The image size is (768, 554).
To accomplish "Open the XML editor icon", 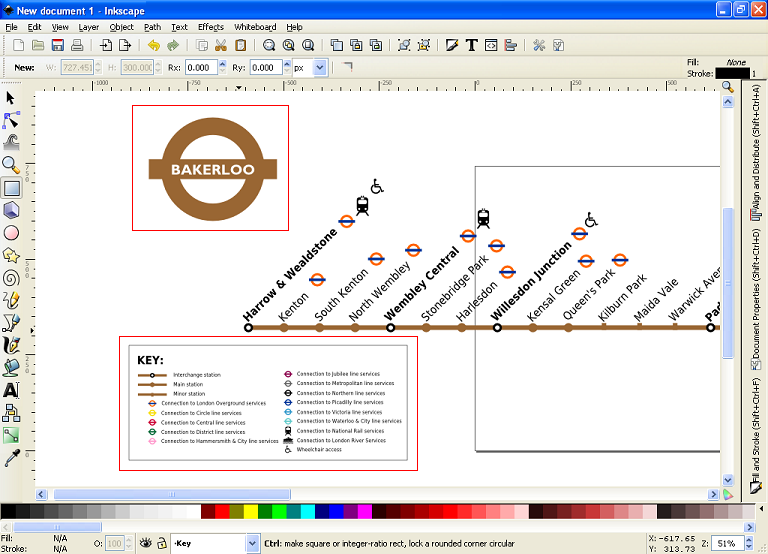I will (491, 46).
